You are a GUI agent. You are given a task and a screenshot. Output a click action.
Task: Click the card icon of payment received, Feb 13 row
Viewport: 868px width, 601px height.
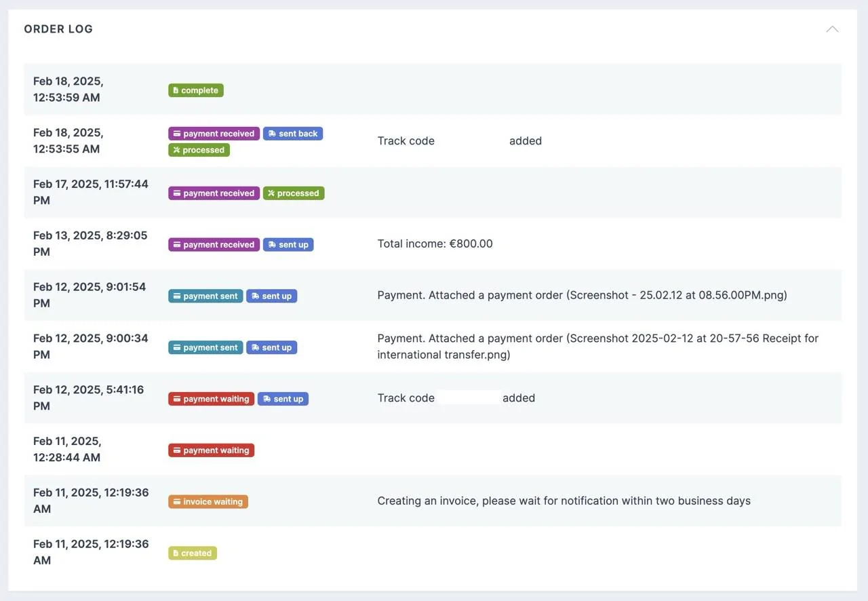click(177, 245)
